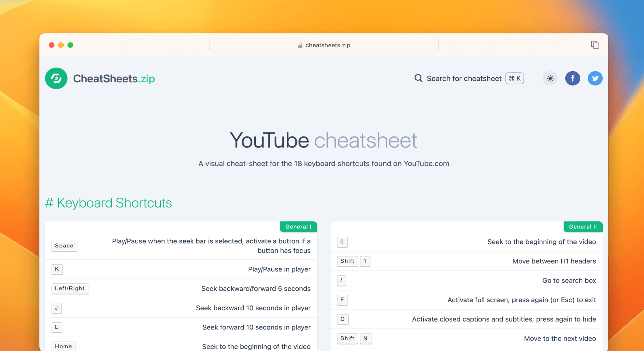Click the search magnifier icon
The width and height of the screenshot is (644, 351).
coord(418,78)
